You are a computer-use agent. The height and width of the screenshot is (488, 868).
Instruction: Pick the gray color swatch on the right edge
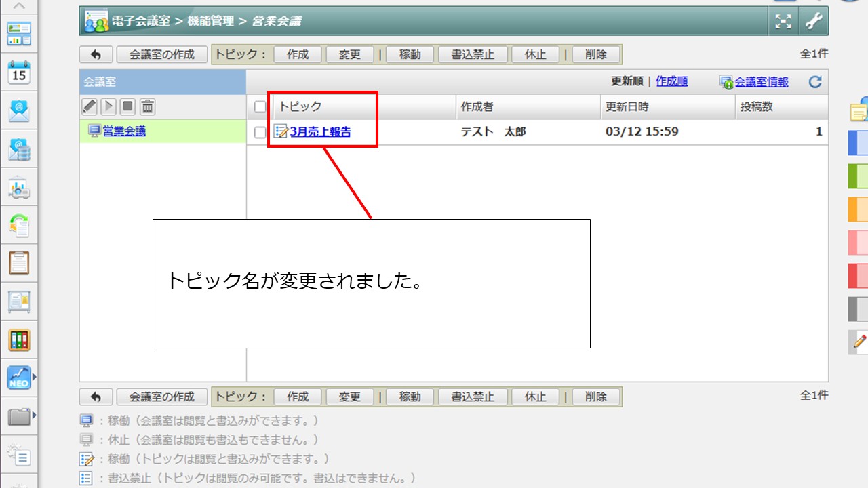[859, 308]
